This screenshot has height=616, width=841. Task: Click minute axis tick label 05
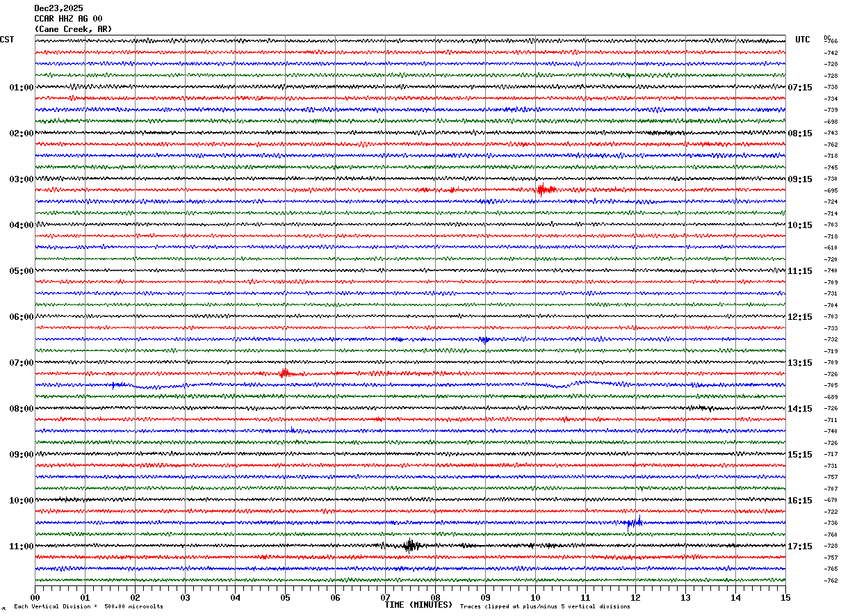click(x=285, y=597)
